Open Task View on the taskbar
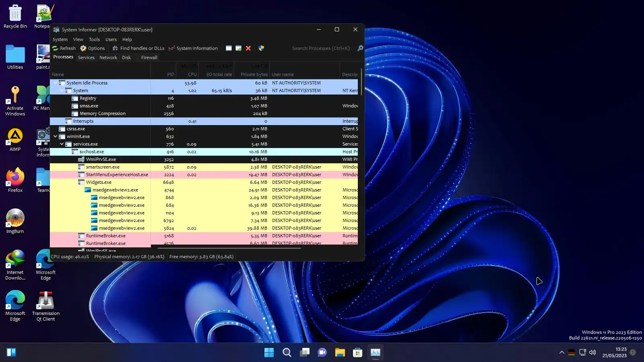 click(x=305, y=353)
